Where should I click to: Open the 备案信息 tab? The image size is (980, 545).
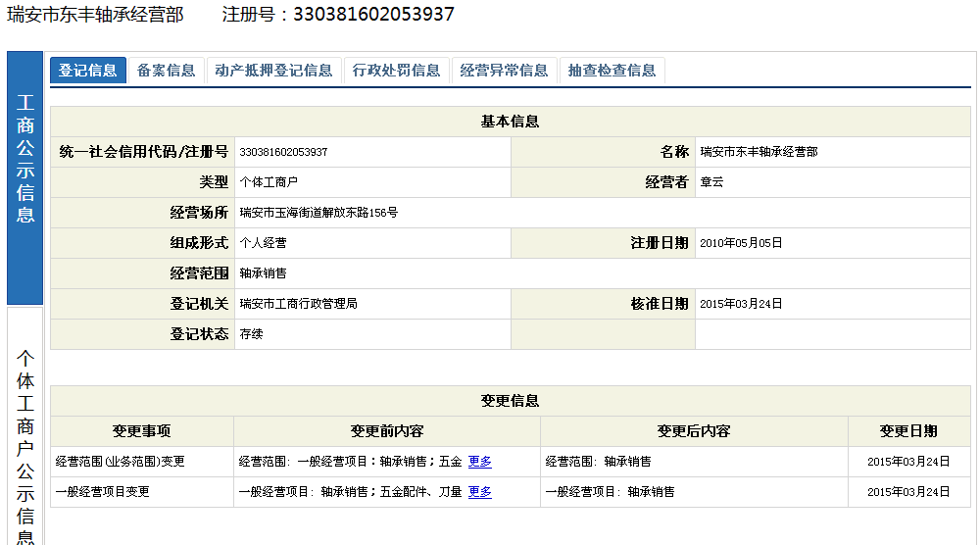click(x=166, y=71)
